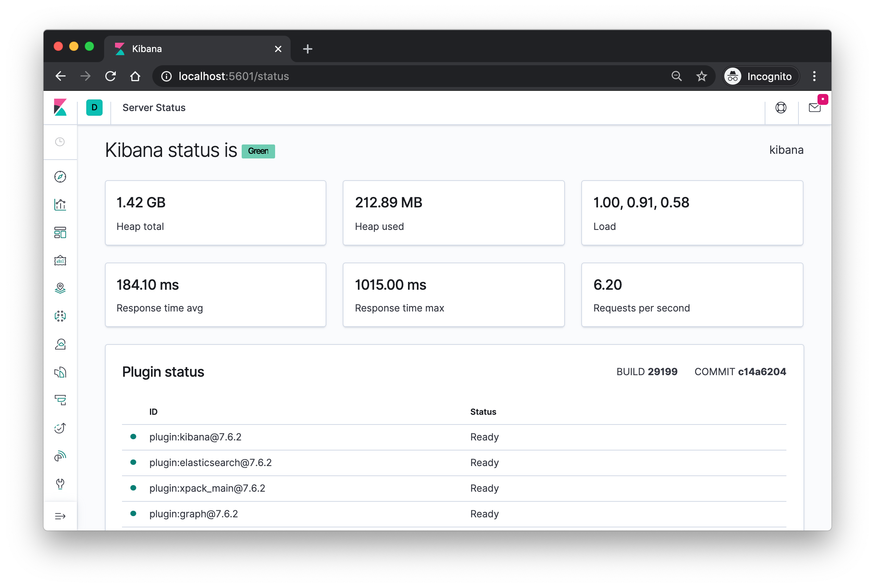Image resolution: width=875 pixels, height=588 pixels.
Task: Click the Load 1.00, 0.91, 0.58 card
Action: pos(692,213)
